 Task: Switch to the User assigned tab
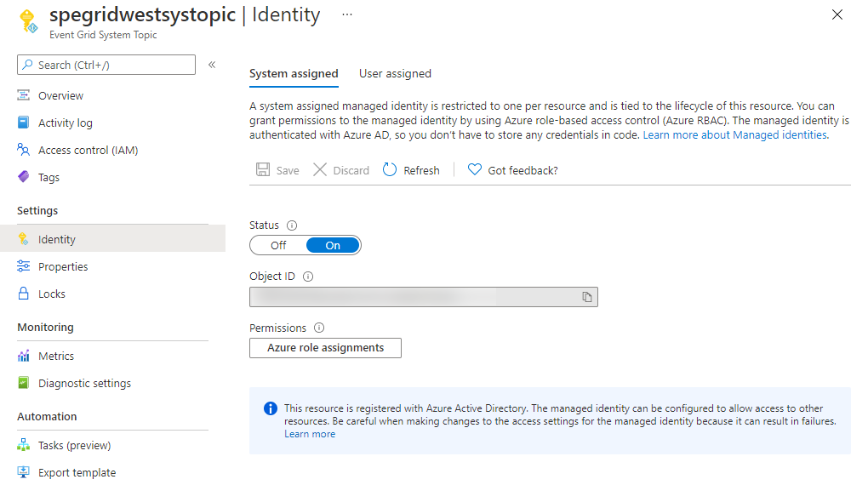[395, 74]
